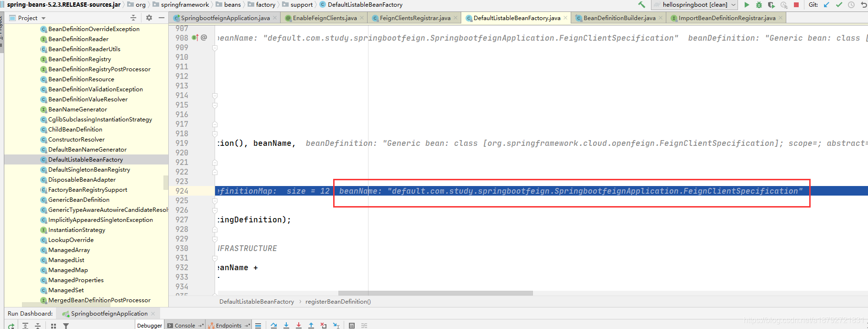Commit changes with the Git checkmark icon
Image resolution: width=868 pixels, height=329 pixels.
click(839, 5)
